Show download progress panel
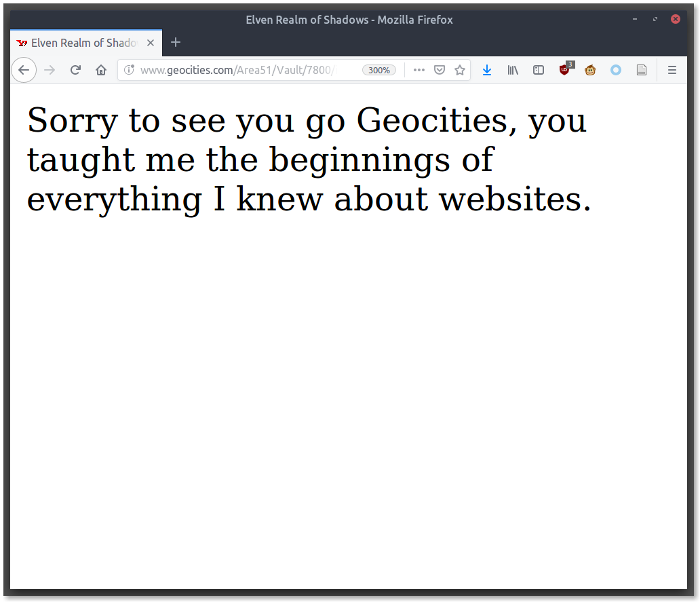Viewport: 700px width, 602px height. pyautogui.click(x=487, y=70)
